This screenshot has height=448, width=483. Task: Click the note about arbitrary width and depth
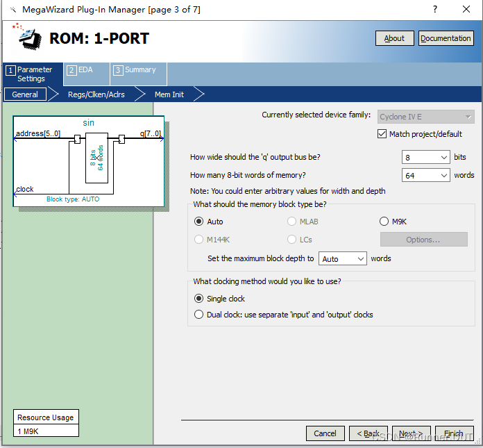[x=288, y=191]
